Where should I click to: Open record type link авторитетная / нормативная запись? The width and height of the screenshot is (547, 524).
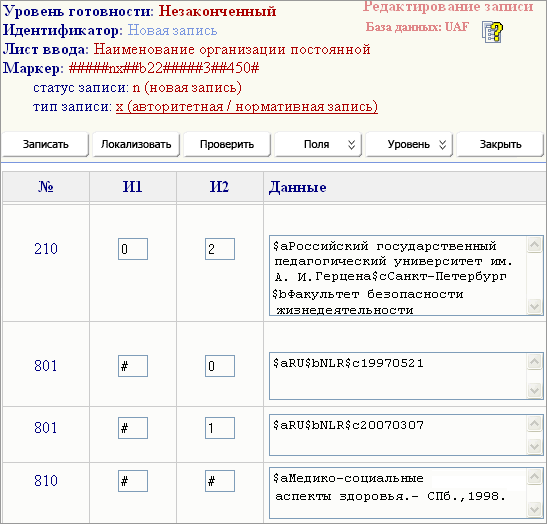point(247,106)
